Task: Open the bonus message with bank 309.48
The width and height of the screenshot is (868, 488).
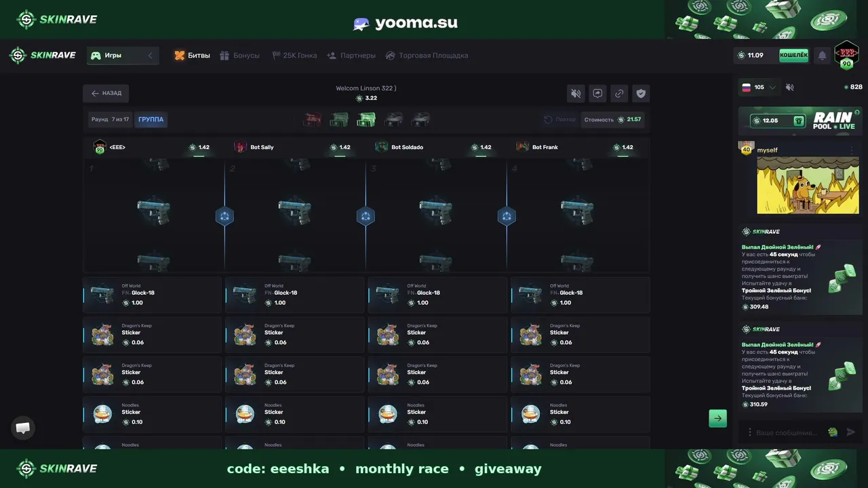Action: 800,269
